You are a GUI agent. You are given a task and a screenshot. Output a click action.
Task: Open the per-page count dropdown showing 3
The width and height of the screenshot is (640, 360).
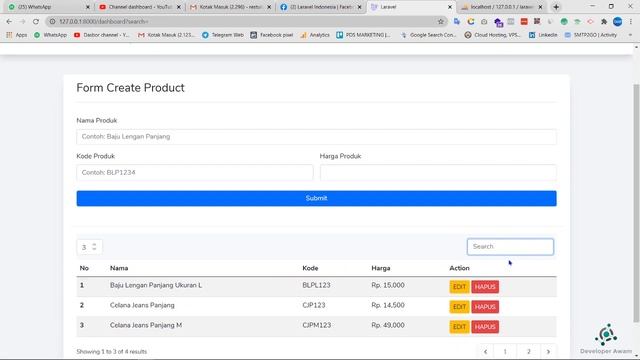pyautogui.click(x=89, y=247)
